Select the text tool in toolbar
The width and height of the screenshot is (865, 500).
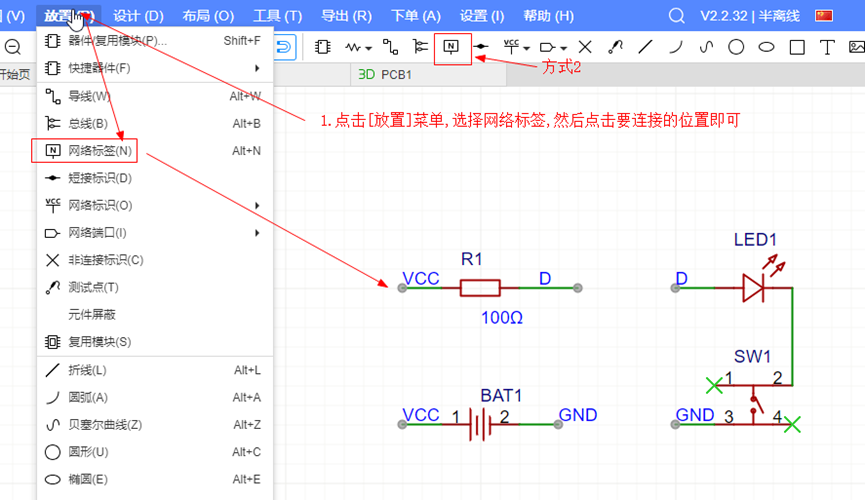[x=827, y=47]
